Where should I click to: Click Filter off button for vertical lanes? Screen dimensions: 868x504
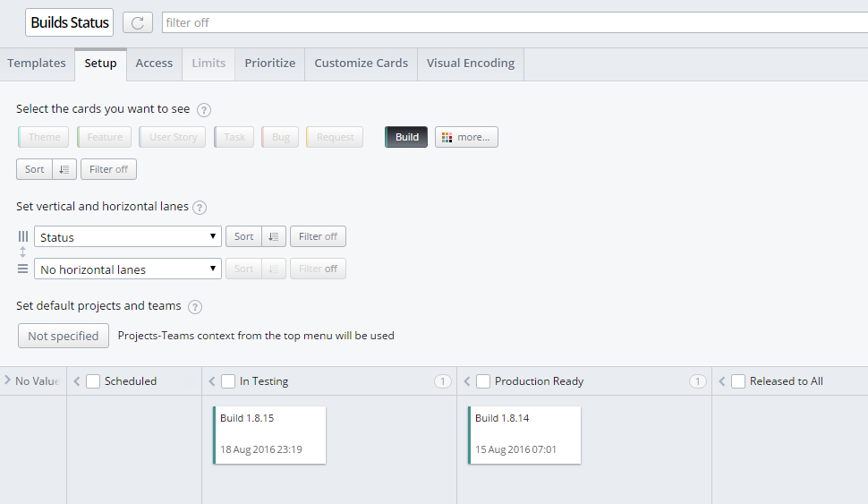click(318, 236)
